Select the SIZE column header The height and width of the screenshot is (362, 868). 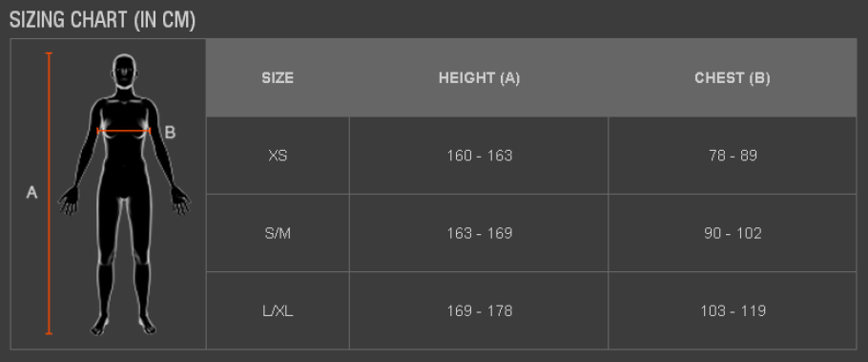(278, 78)
